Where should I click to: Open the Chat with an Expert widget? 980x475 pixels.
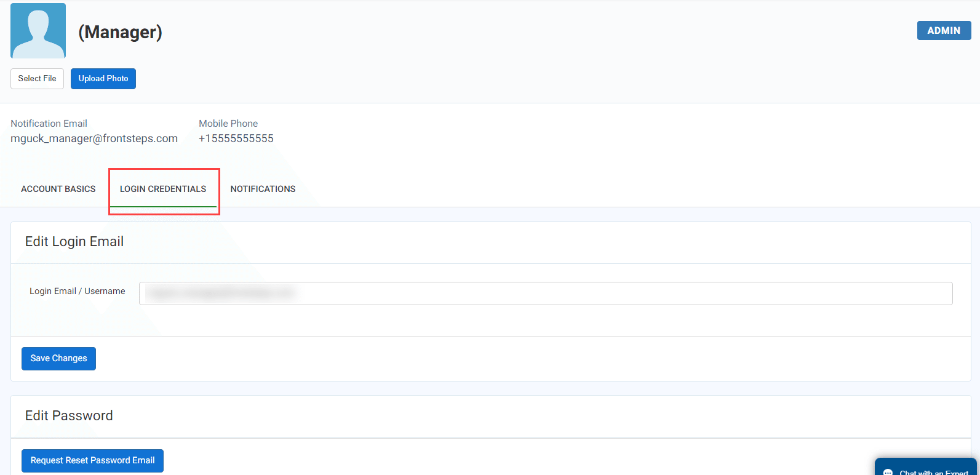pos(926,467)
